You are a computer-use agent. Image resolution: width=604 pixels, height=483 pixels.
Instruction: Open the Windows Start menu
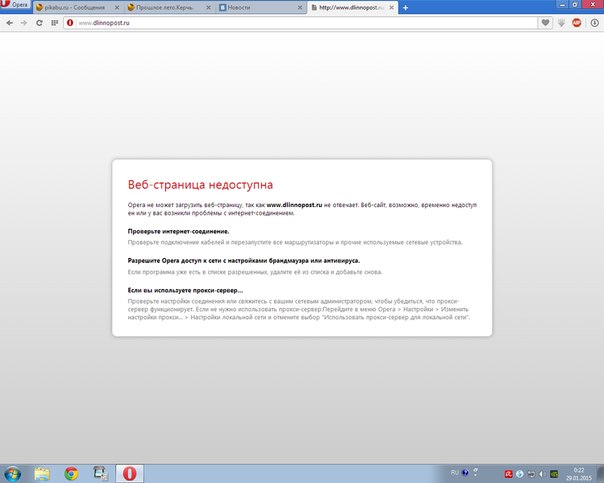12,474
